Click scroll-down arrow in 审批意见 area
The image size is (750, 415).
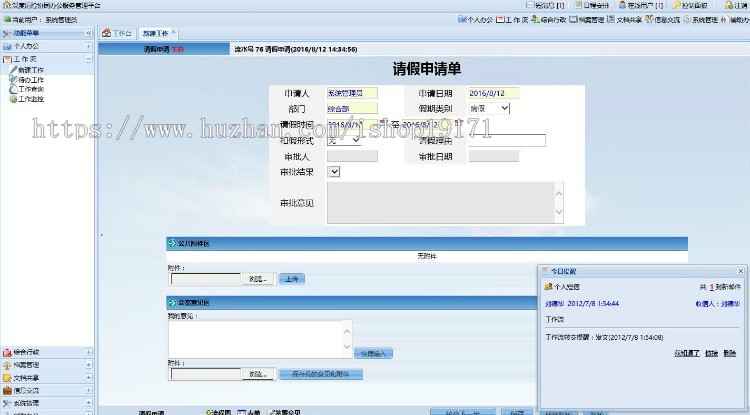[558, 213]
